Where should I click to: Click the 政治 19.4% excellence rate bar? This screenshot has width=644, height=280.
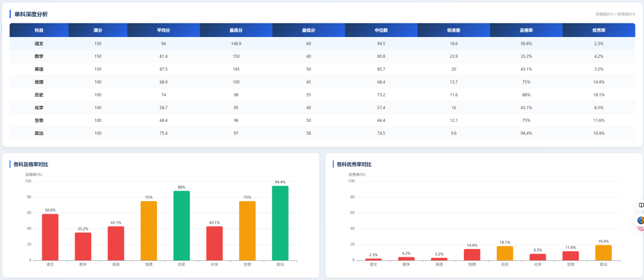pyautogui.click(x=603, y=253)
